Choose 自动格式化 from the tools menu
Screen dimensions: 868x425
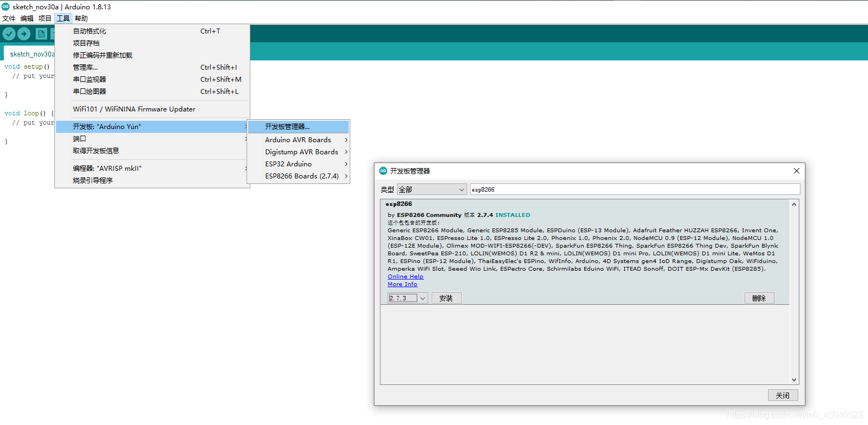[152, 31]
